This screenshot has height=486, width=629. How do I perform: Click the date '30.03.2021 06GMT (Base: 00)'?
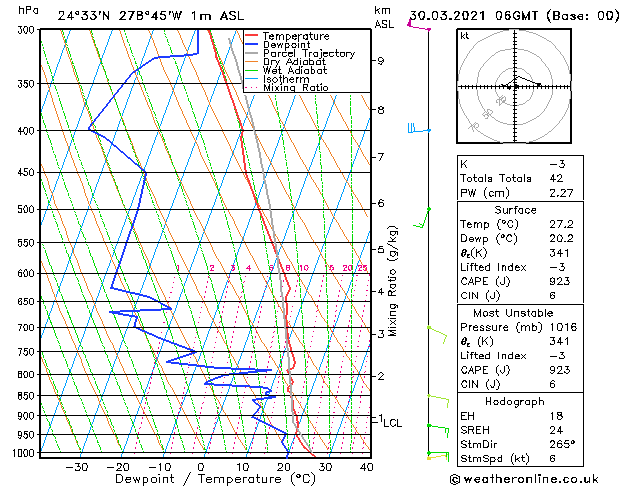(x=515, y=16)
